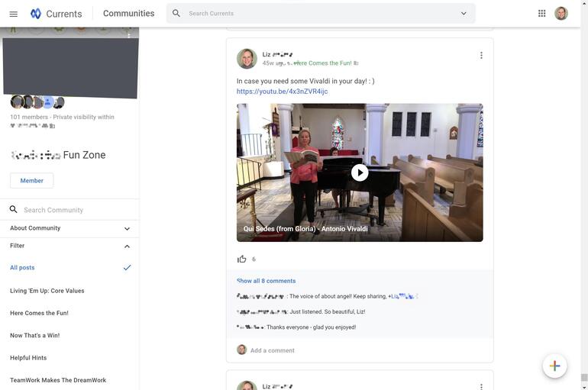The height and width of the screenshot is (390, 588).
Task: Click the Just listened comment text
Action: 328,311
